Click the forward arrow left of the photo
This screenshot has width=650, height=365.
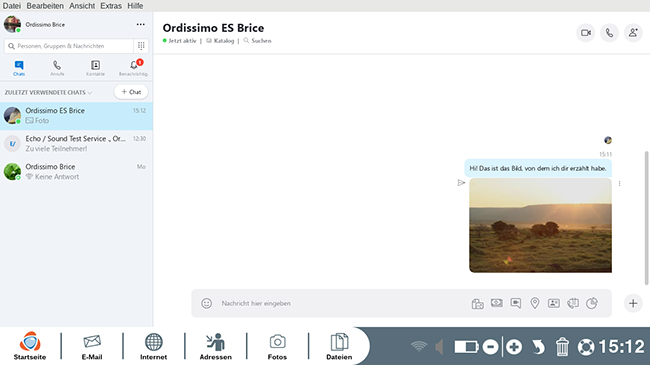[461, 182]
